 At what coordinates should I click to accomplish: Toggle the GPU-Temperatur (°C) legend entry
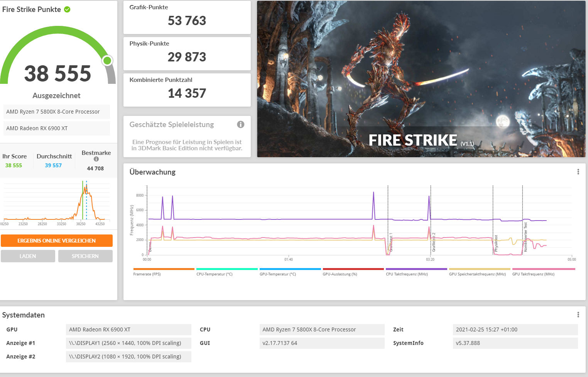[x=290, y=272]
